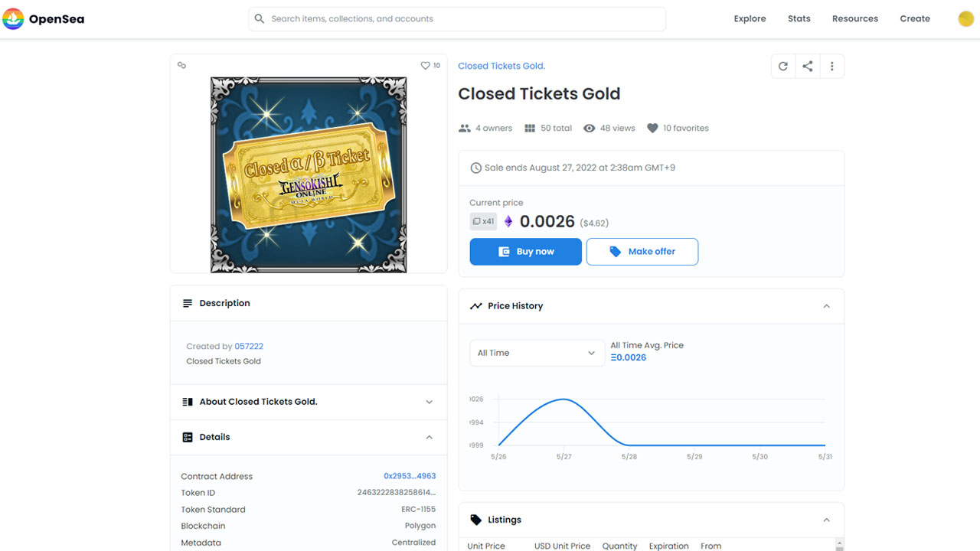The height and width of the screenshot is (551, 980).
Task: Open the share options icon
Action: click(x=807, y=66)
